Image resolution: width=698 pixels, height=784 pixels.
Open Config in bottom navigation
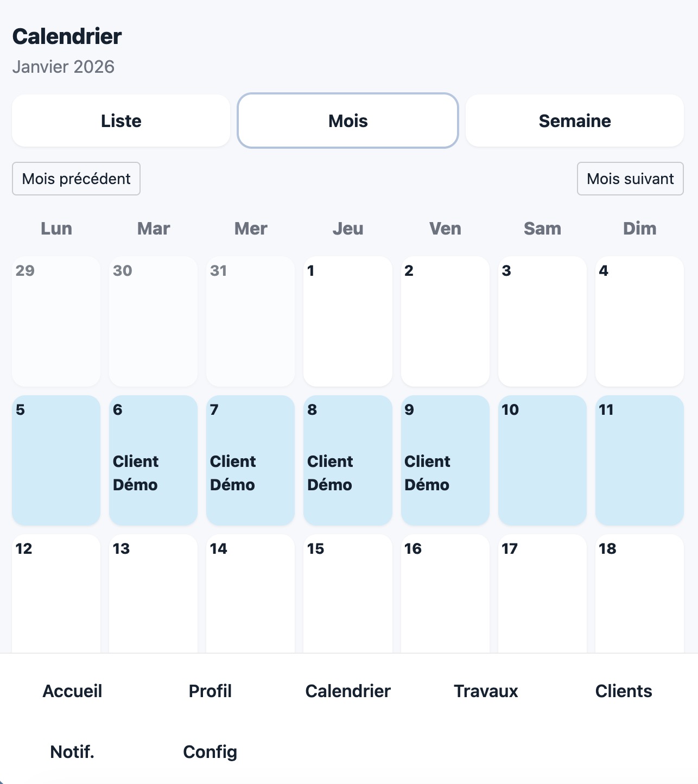click(210, 751)
